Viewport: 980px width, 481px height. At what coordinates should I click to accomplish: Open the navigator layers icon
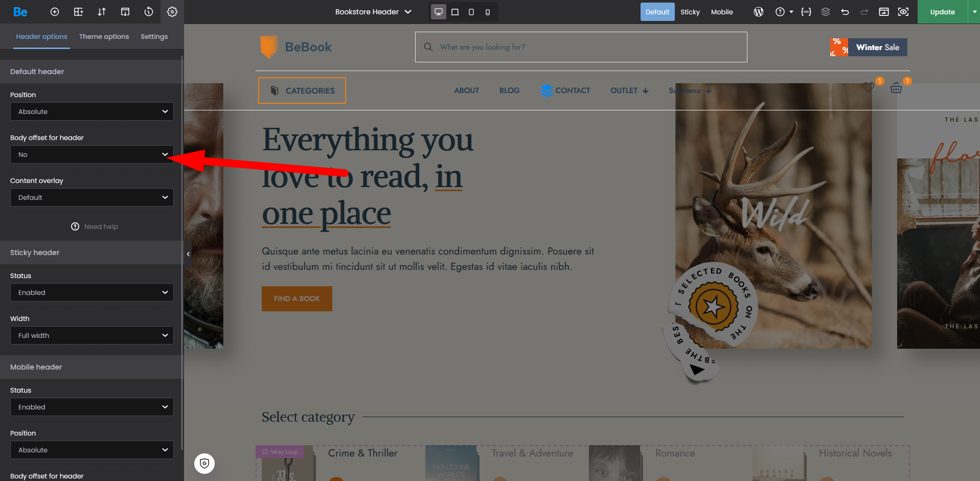pyautogui.click(x=826, y=12)
